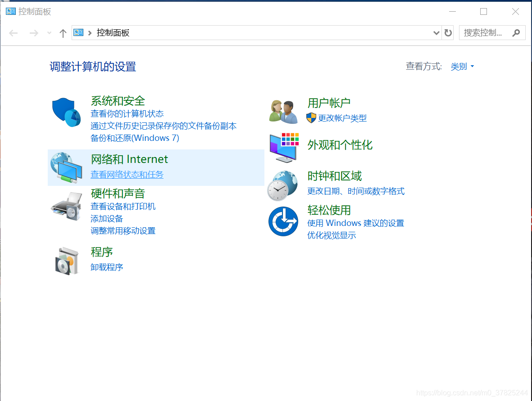
Task: Minimize the control panel window
Action: (452, 12)
